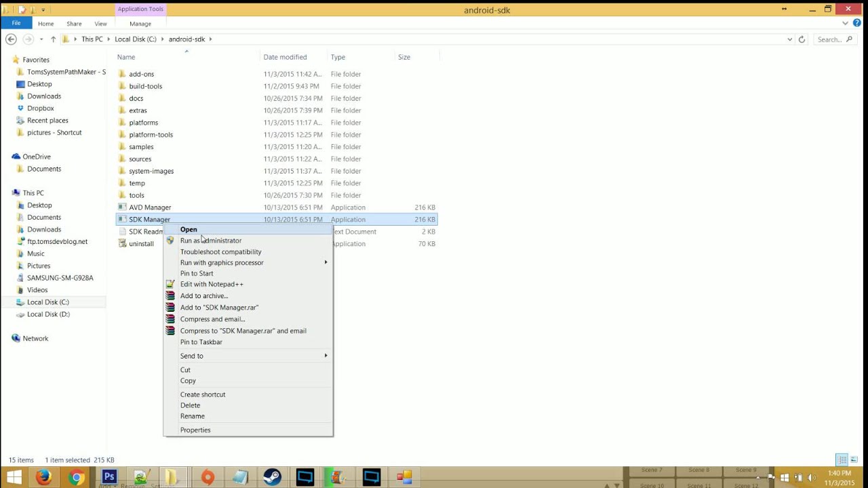Sort by Date modified column header

[x=285, y=57]
